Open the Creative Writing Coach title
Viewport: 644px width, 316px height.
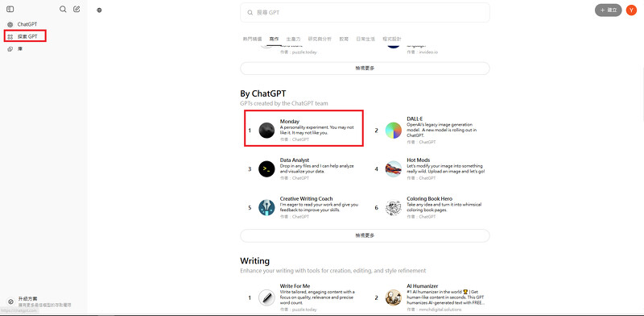(x=307, y=199)
